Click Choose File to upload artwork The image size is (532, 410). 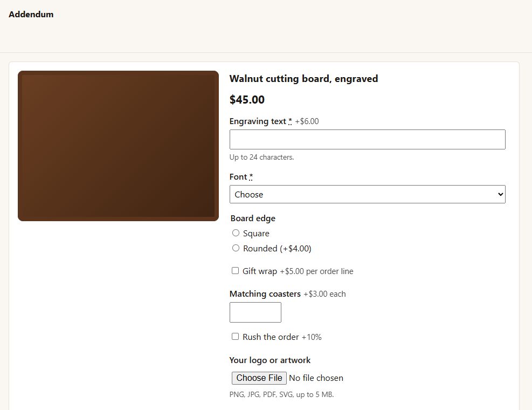tap(259, 378)
